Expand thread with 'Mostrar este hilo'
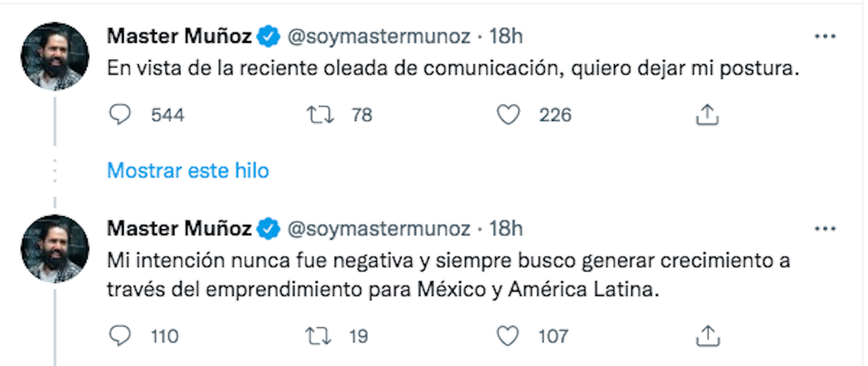The width and height of the screenshot is (868, 366). pos(188,171)
